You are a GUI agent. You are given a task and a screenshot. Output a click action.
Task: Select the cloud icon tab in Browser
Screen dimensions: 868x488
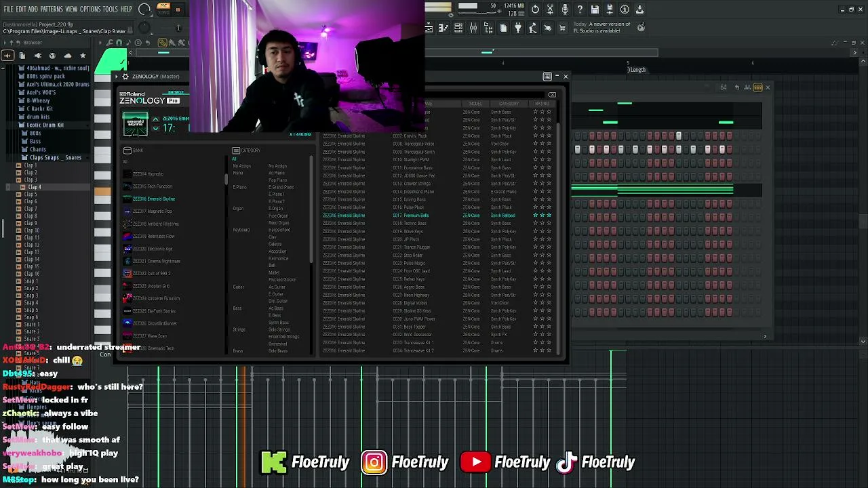click(x=67, y=56)
